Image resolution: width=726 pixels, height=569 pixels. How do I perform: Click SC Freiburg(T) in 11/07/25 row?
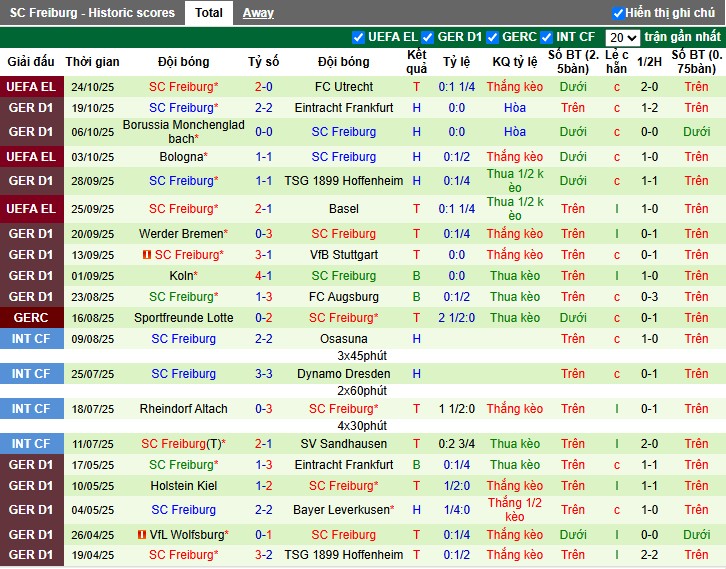click(x=182, y=444)
